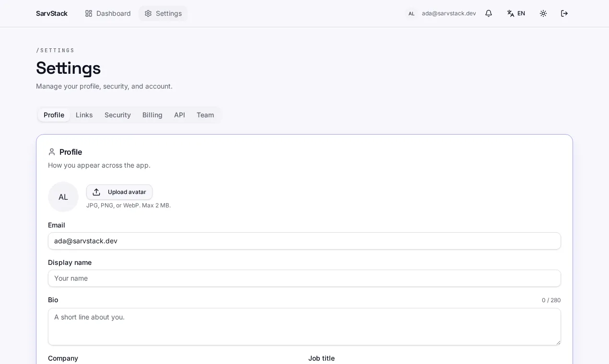
Task: Click the ada@sarvstack.dev header email
Action: point(449,13)
